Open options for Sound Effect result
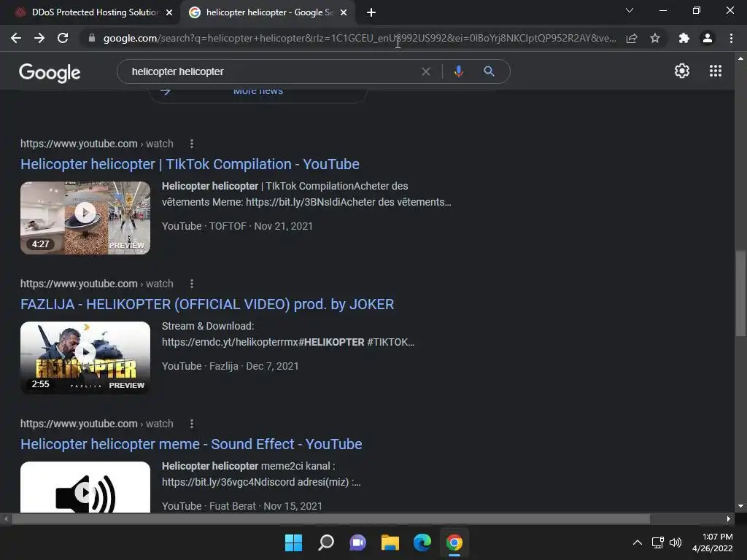Screen dimensions: 747x560 (x=192, y=424)
